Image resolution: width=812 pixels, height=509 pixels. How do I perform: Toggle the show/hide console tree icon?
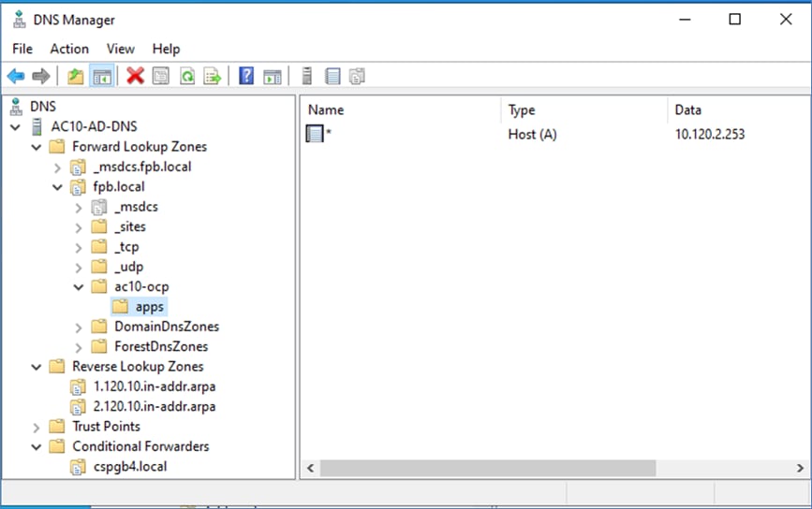pos(101,77)
